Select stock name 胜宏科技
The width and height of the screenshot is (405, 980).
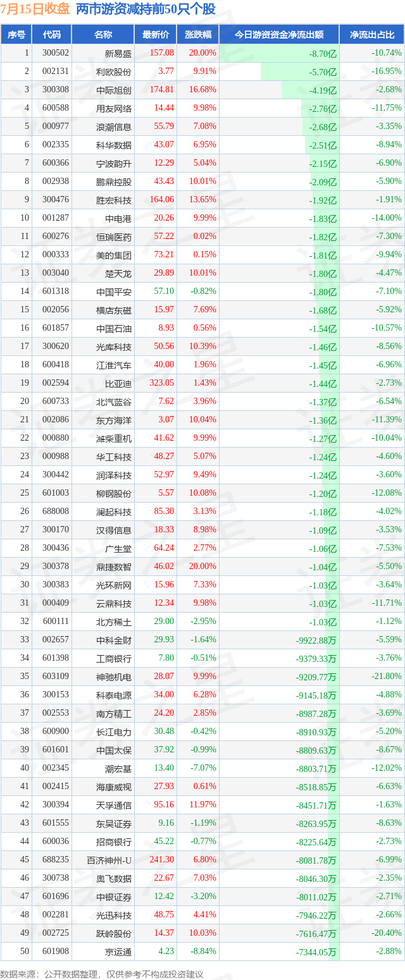[114, 200]
